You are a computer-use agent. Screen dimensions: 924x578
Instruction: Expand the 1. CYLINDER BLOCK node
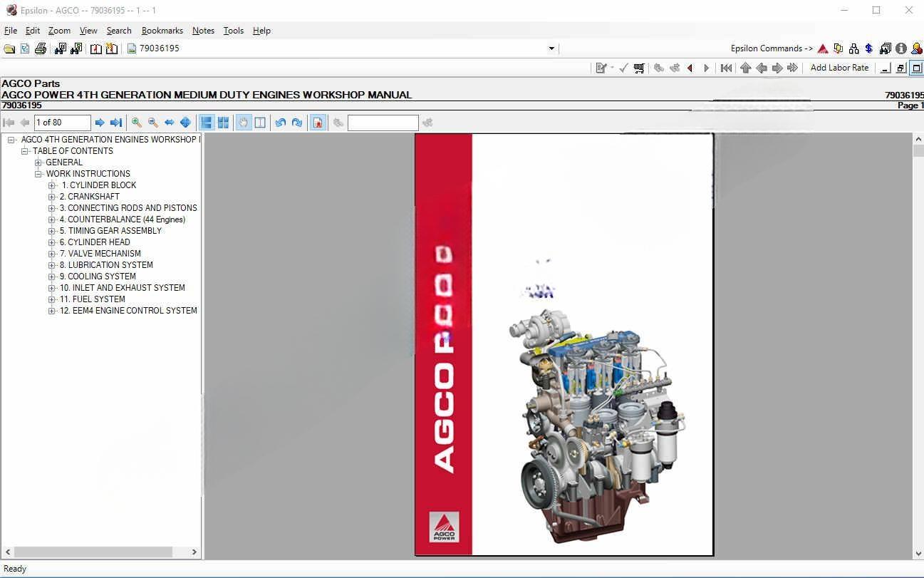(52, 185)
